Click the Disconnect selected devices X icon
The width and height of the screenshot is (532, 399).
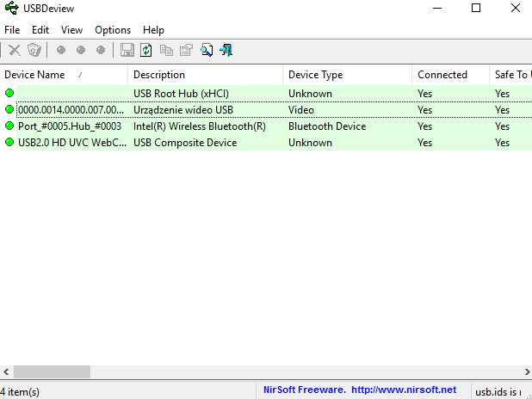pos(15,50)
